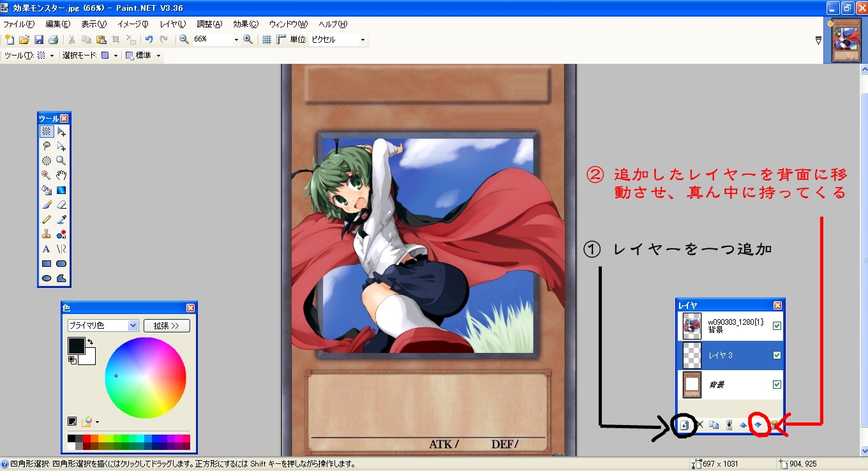
Task: Expand the image list arrow beside the thumbnail
Action: (x=819, y=40)
